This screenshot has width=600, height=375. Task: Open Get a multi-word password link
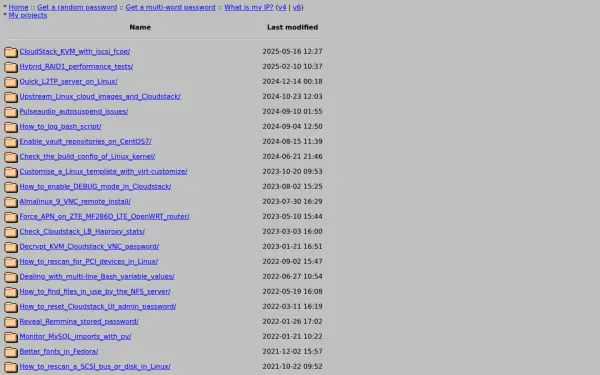(x=170, y=7)
